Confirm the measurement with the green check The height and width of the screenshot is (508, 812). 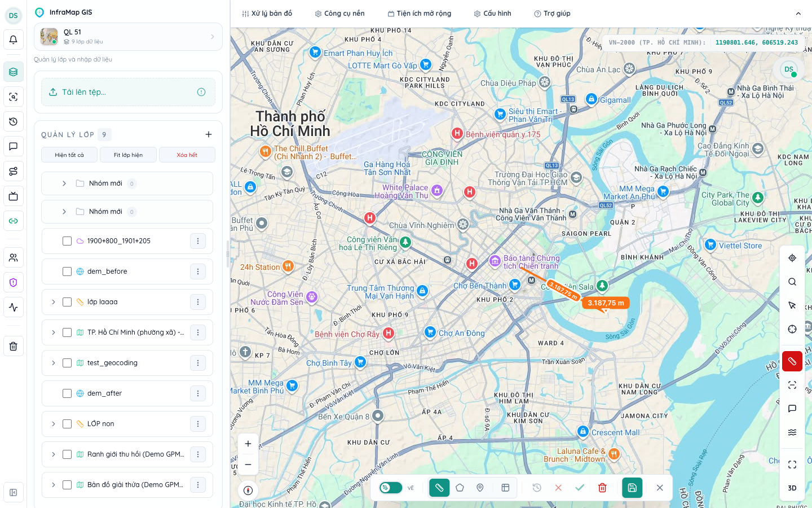pos(580,488)
